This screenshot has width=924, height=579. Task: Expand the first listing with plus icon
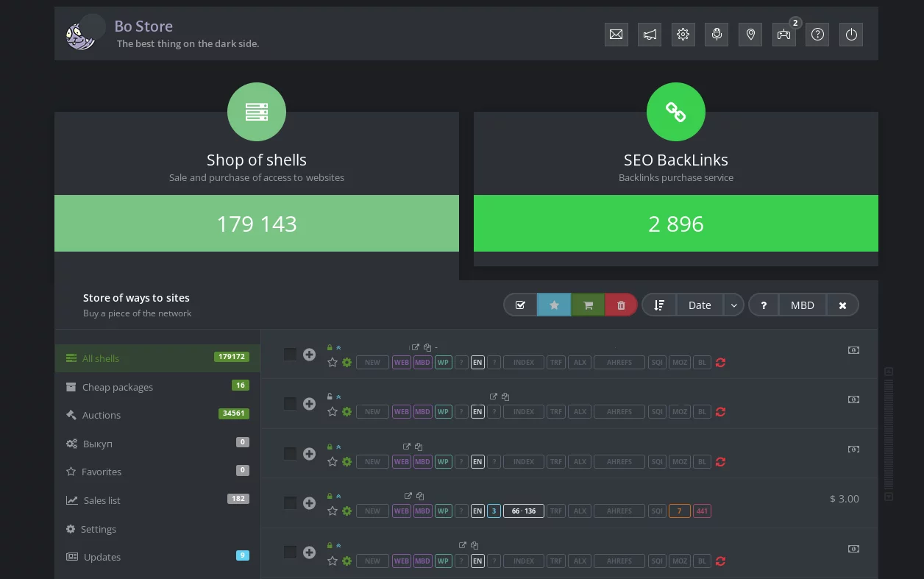click(310, 355)
